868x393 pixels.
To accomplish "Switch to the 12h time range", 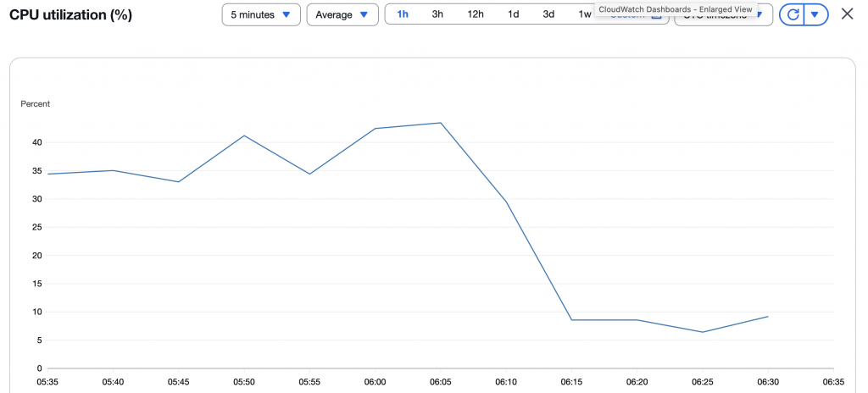I will pyautogui.click(x=476, y=14).
